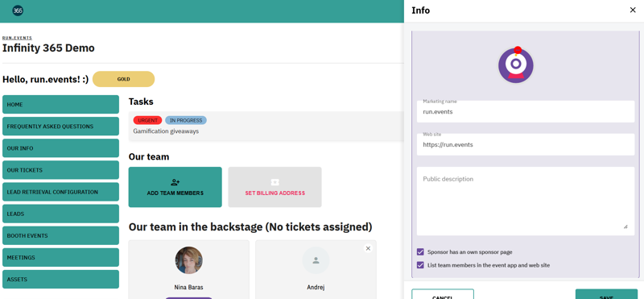Open the Meetings section
This screenshot has width=644, height=299.
pos(61,257)
